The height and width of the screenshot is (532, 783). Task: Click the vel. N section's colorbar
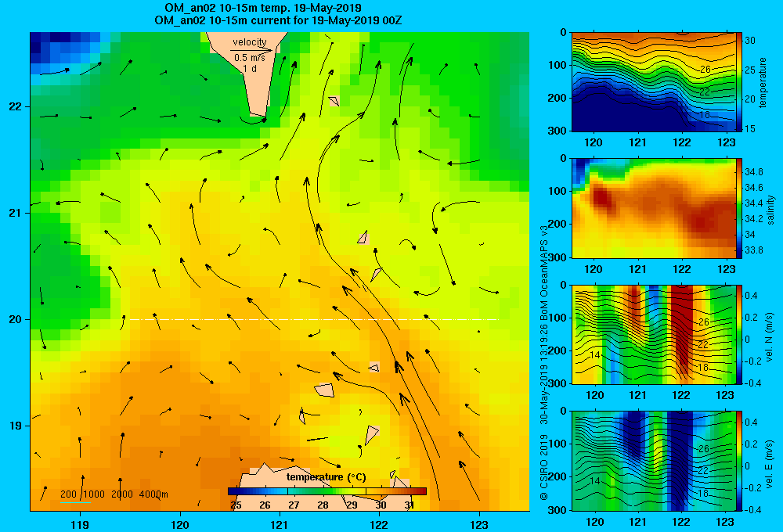click(x=739, y=334)
